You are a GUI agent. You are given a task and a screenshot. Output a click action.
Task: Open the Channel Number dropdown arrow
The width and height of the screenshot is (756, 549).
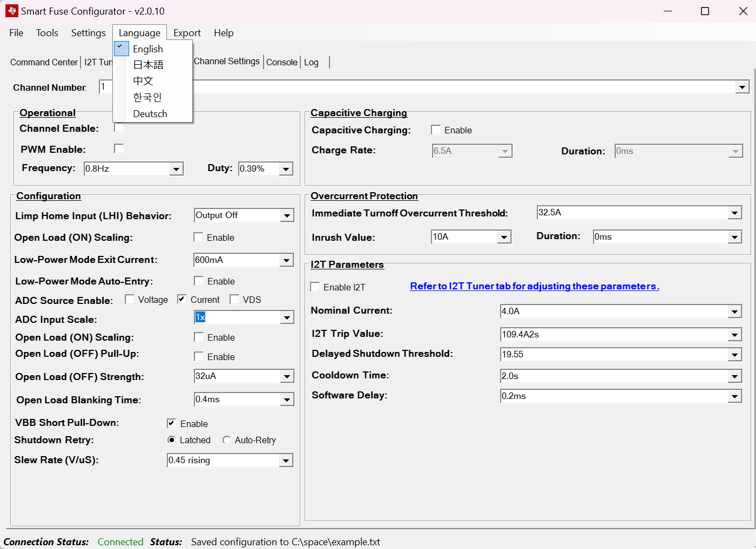(742, 87)
